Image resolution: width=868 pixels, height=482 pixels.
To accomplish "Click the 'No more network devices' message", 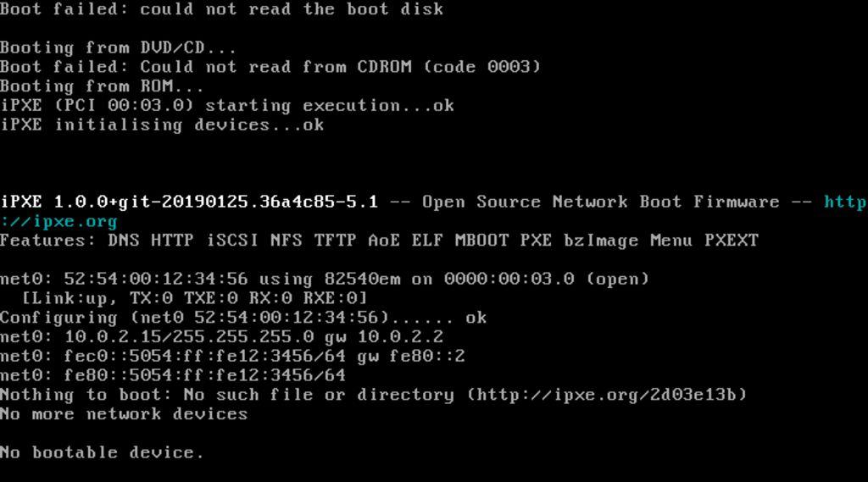I will [124, 414].
